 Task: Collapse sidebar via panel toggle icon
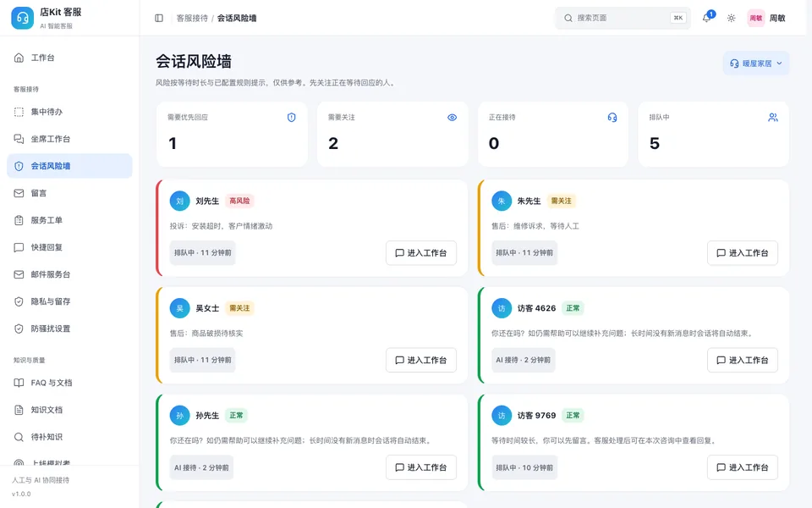pyautogui.click(x=159, y=18)
